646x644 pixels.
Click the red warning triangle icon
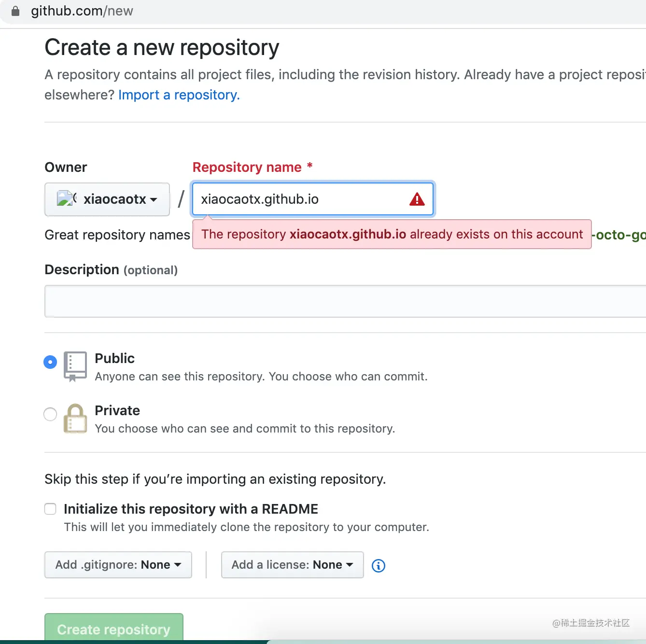tap(417, 199)
